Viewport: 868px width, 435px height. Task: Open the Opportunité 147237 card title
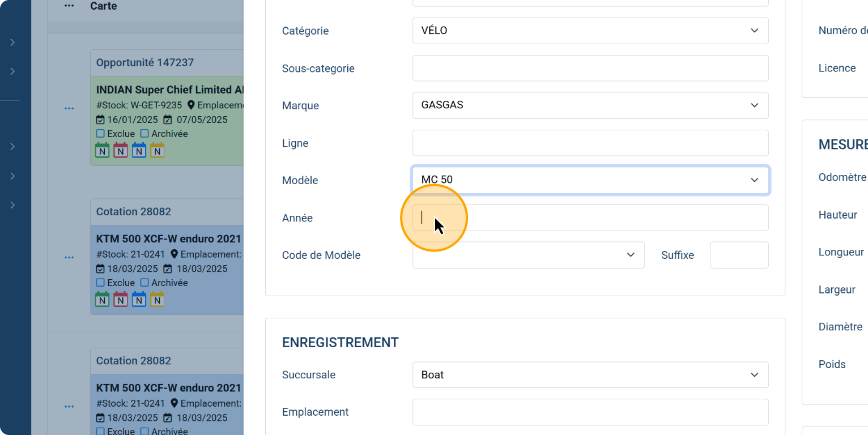145,62
